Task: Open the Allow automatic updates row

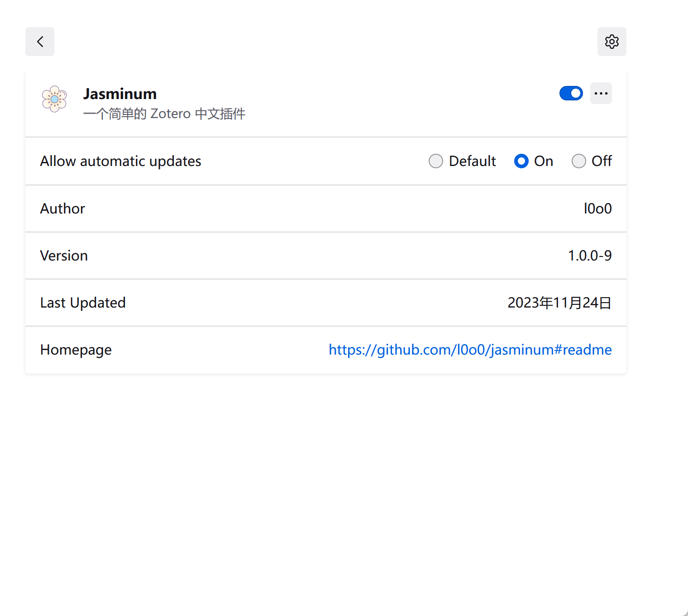Action: (x=120, y=161)
